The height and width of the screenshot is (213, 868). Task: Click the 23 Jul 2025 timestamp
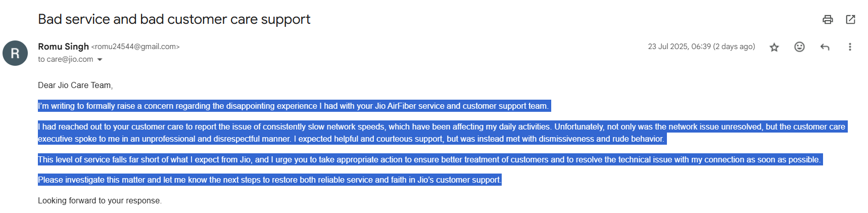[x=701, y=47]
